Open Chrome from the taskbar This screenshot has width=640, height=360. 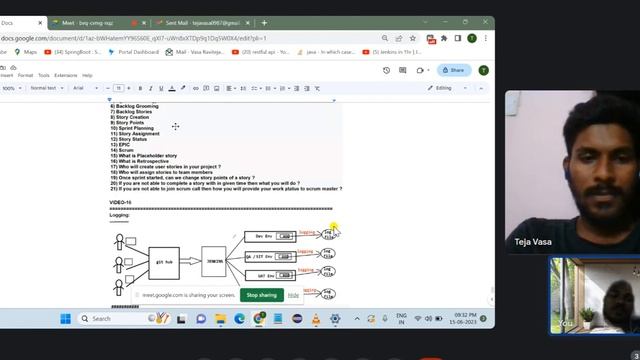[x=259, y=318]
